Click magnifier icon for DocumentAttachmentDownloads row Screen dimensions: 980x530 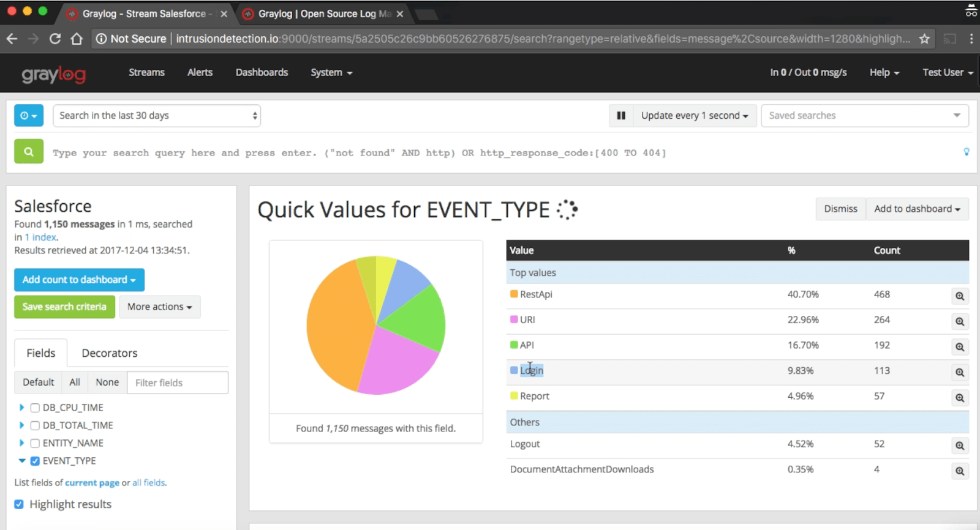pyautogui.click(x=960, y=471)
